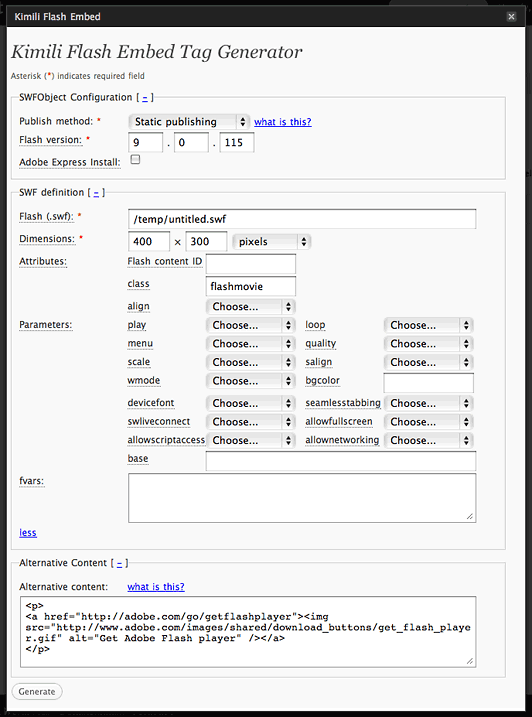
Task: Collapse the SWFObject Configuration section
Action: (145, 97)
